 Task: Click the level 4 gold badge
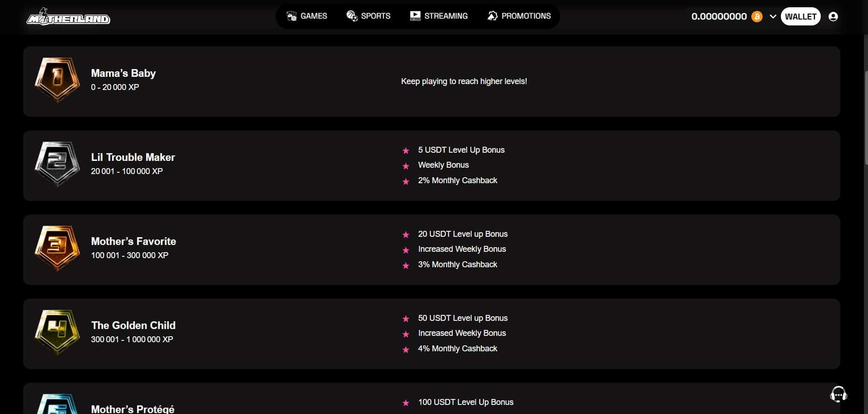(57, 332)
